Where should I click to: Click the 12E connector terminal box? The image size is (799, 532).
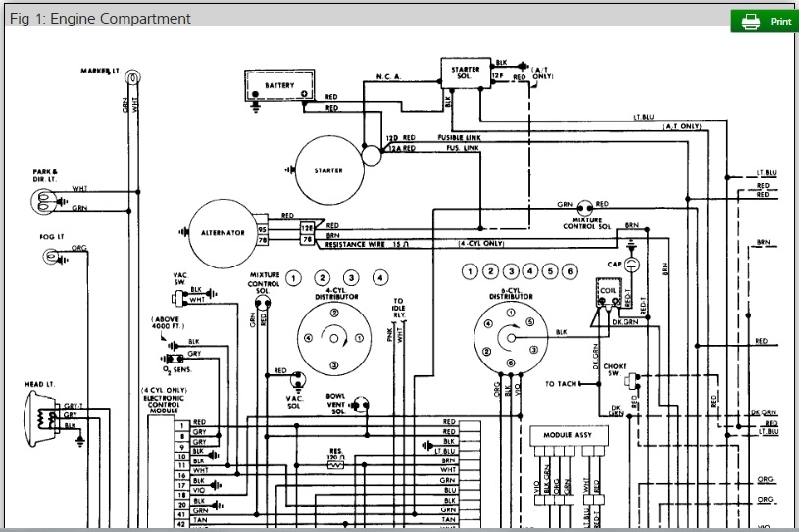pos(307,229)
